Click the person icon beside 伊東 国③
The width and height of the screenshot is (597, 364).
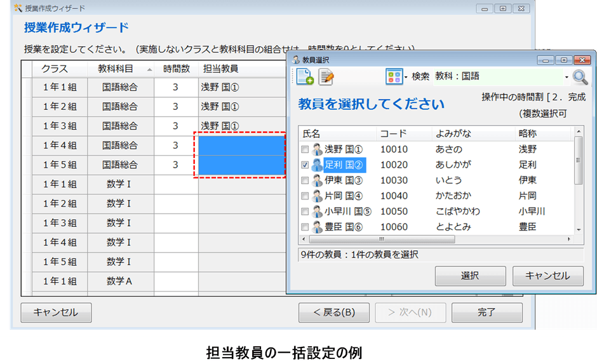point(317,180)
